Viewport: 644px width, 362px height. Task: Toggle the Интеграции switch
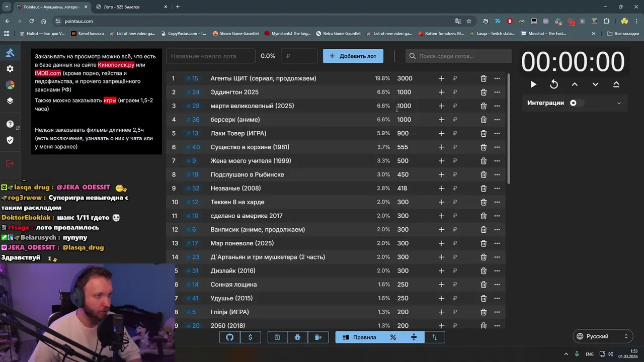click(x=577, y=103)
